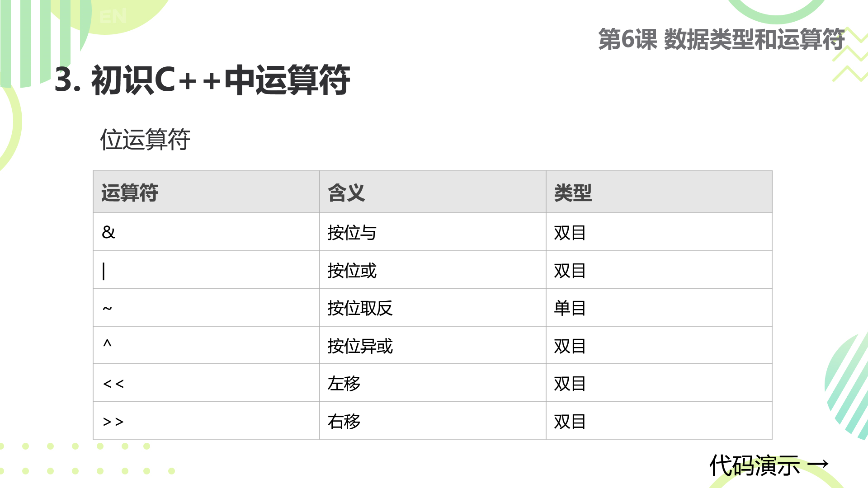This screenshot has width=868, height=488.
Task: Select the ~ operator cell
Action: click(x=206, y=308)
